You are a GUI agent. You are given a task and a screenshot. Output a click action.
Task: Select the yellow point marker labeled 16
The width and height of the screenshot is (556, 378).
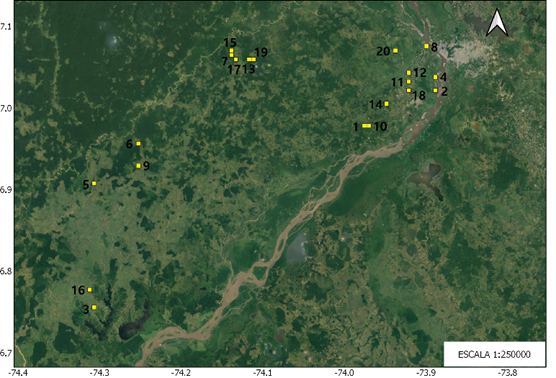(90, 290)
